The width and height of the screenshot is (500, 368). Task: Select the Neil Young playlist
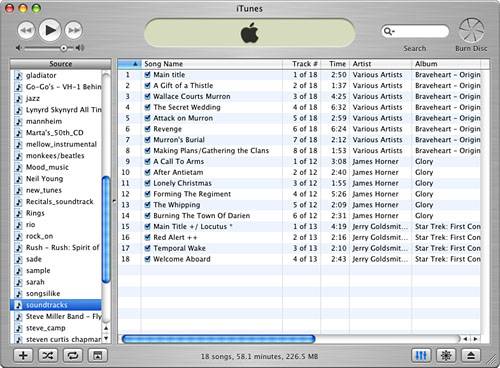click(x=56, y=179)
